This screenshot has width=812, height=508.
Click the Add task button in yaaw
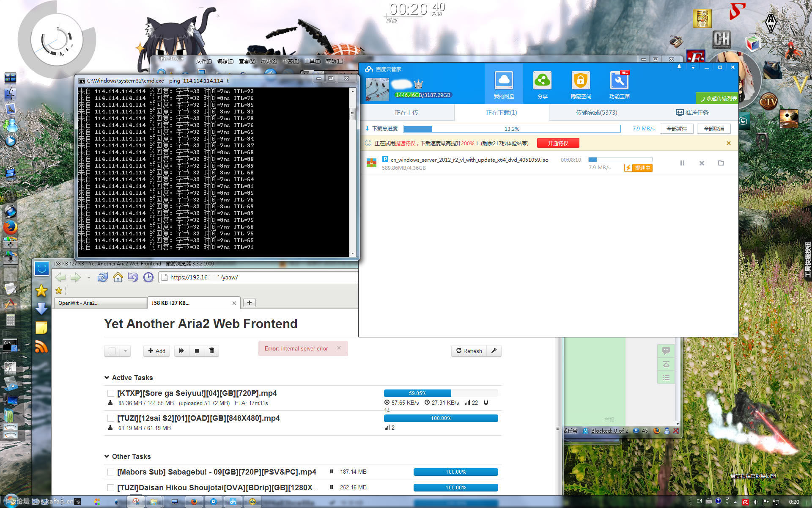click(156, 351)
